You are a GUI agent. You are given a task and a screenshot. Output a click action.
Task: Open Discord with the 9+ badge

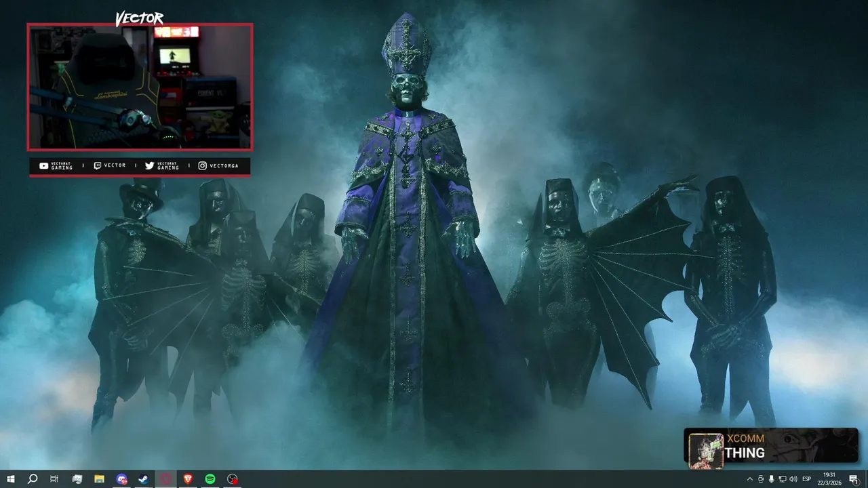point(121,479)
